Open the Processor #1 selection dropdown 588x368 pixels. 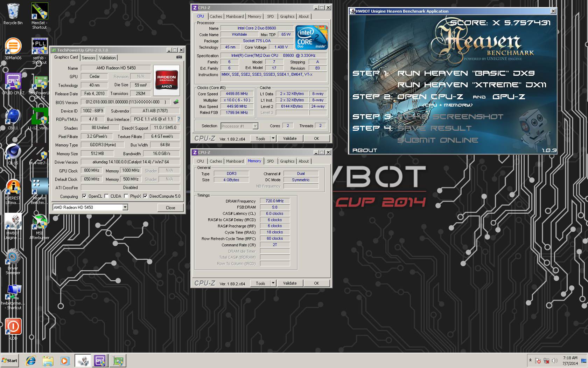click(x=255, y=126)
